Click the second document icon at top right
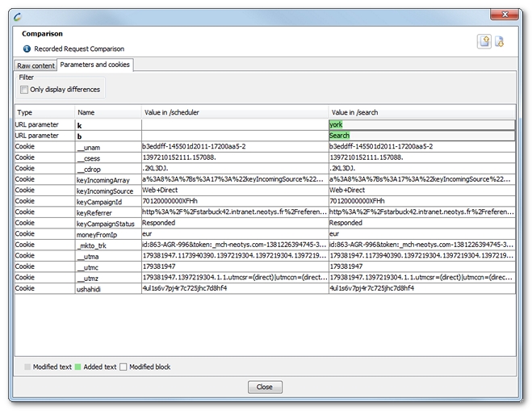532x411 pixels. coord(500,42)
